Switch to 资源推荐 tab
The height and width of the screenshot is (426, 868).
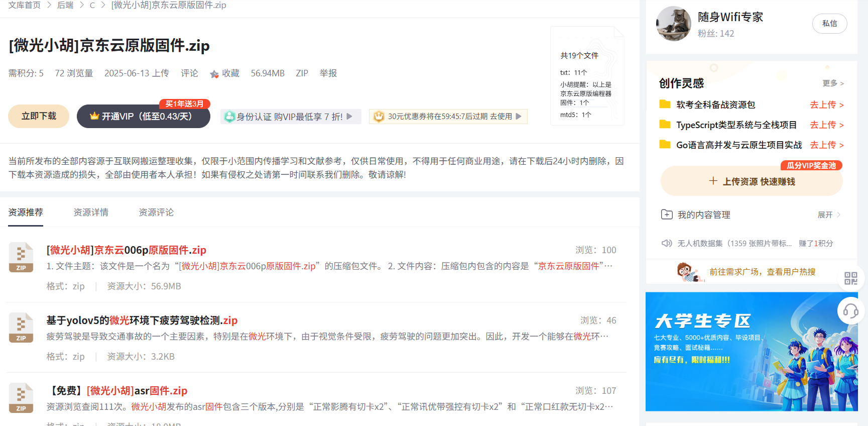[x=26, y=212]
